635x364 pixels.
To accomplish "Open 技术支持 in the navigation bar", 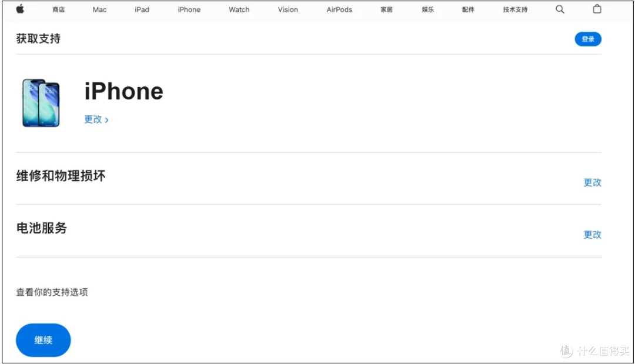I will 515,9.
